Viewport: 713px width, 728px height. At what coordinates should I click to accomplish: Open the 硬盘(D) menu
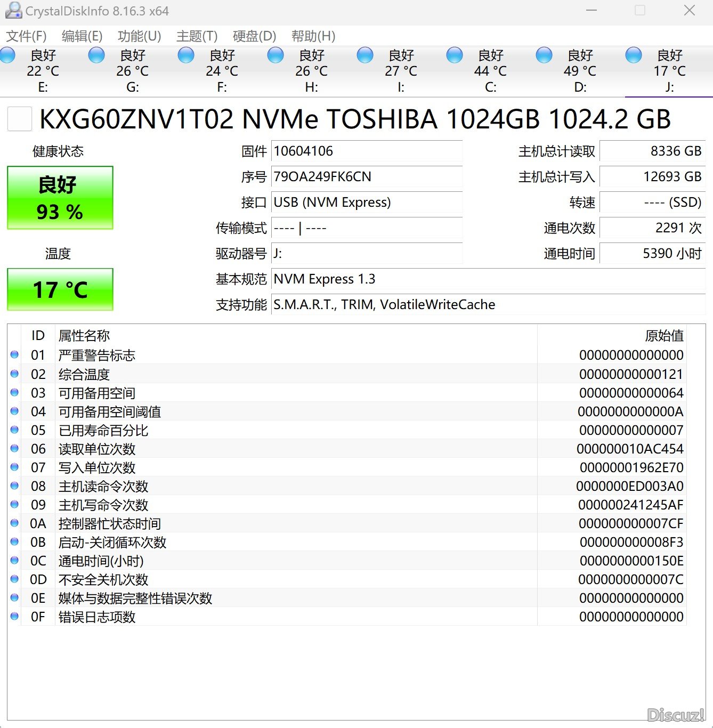tap(255, 36)
